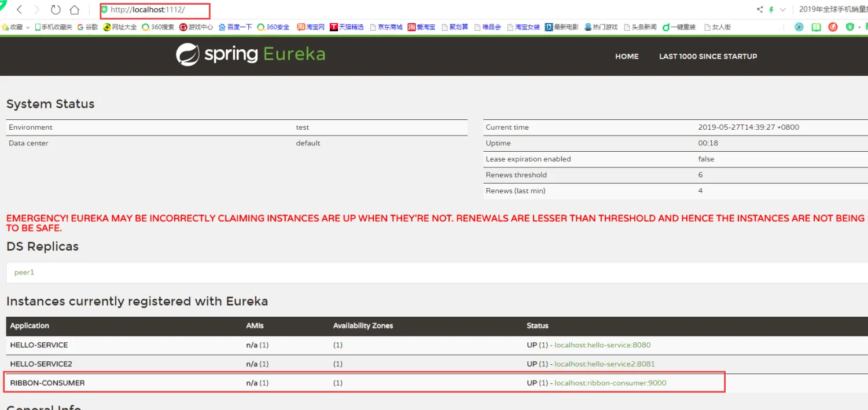The image size is (868, 410).
Task: Open the 手机收藏夹 bookmark
Action: 54,27
